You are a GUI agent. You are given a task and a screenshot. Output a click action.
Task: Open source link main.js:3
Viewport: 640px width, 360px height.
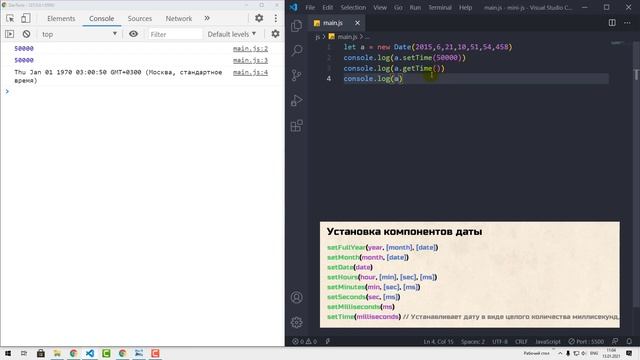250,60
